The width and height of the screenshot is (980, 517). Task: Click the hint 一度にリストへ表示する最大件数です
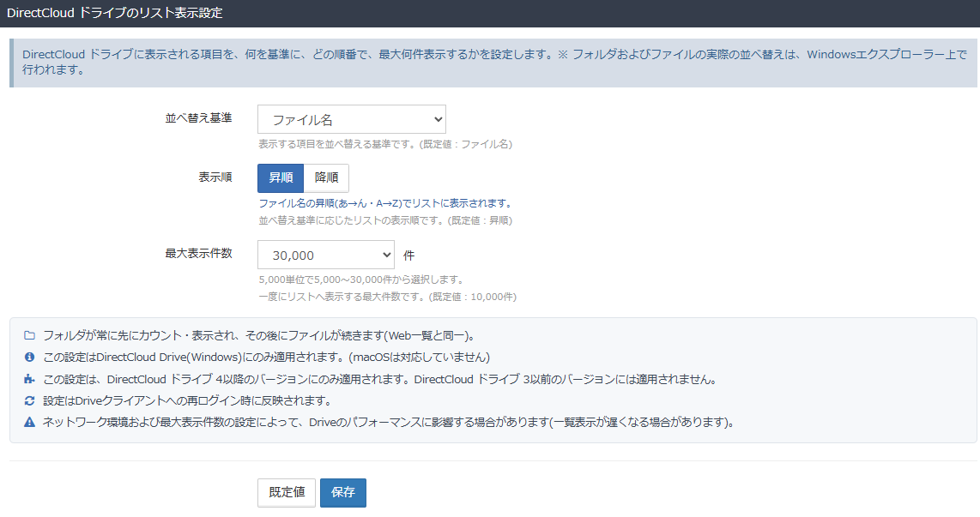388,298
